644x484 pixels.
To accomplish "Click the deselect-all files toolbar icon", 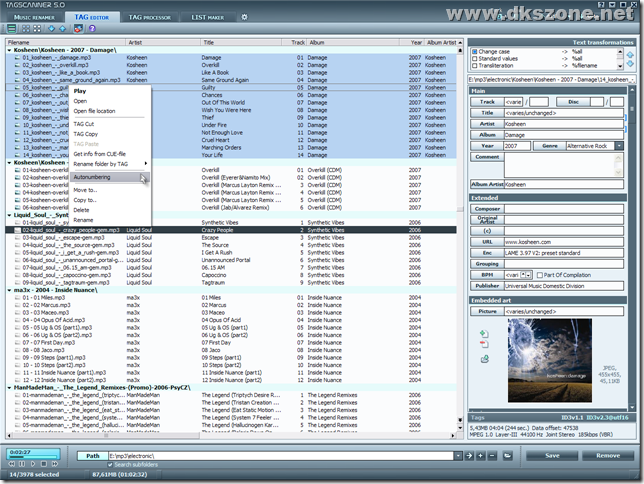I will pos(37,28).
